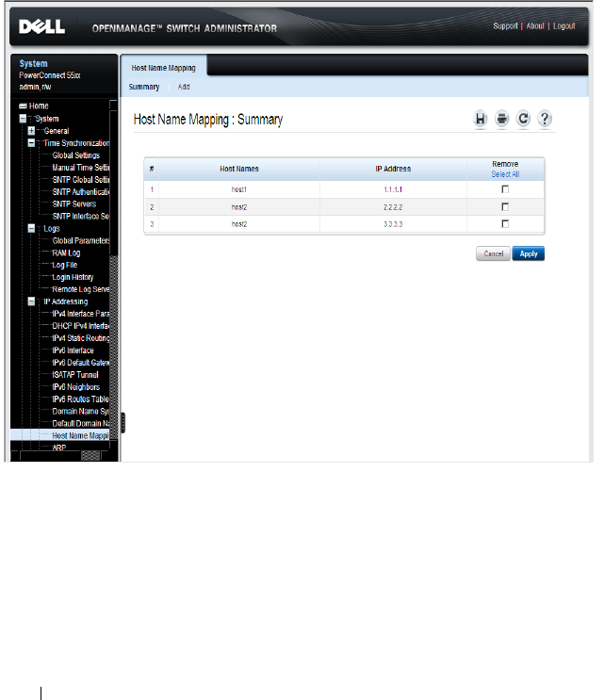Click the 1.1.1.1 IP address link

point(393,189)
